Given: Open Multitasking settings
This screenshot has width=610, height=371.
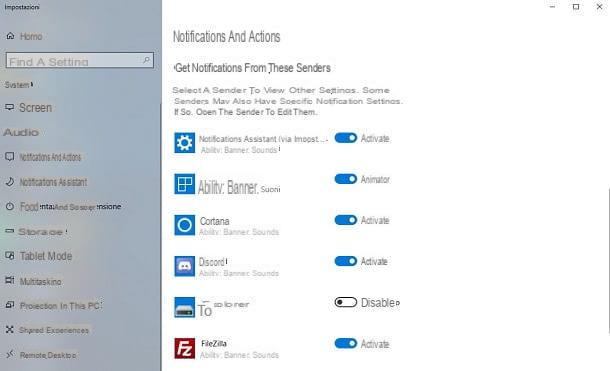Looking at the screenshot, I should pos(40,282).
